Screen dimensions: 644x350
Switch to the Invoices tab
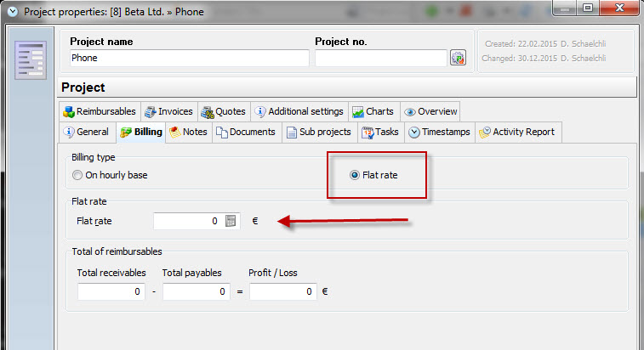[168, 111]
